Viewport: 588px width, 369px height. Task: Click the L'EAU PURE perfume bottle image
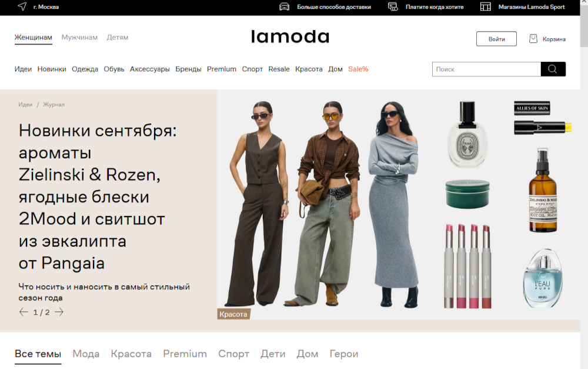543,278
